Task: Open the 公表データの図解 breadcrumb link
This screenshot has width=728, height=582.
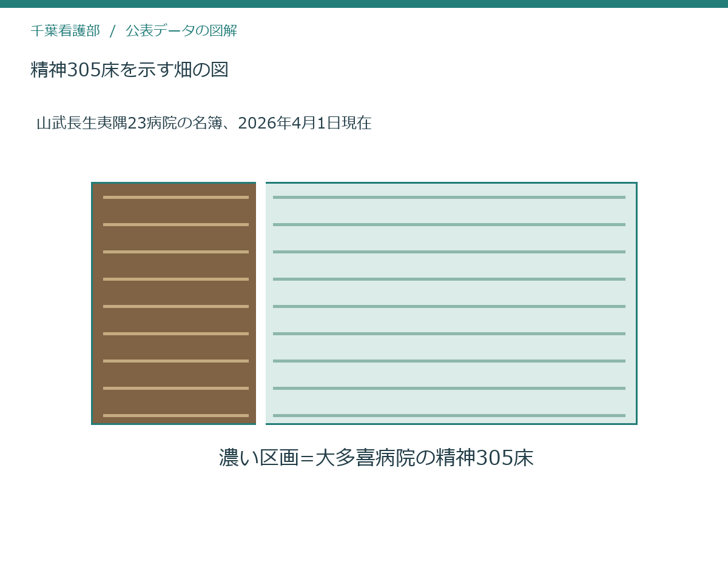Action: click(181, 30)
